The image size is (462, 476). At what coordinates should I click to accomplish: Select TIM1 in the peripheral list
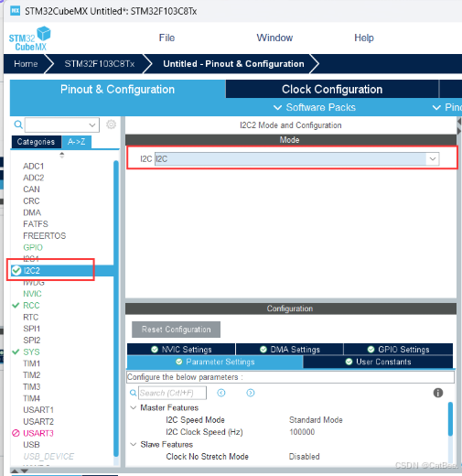pos(32,363)
